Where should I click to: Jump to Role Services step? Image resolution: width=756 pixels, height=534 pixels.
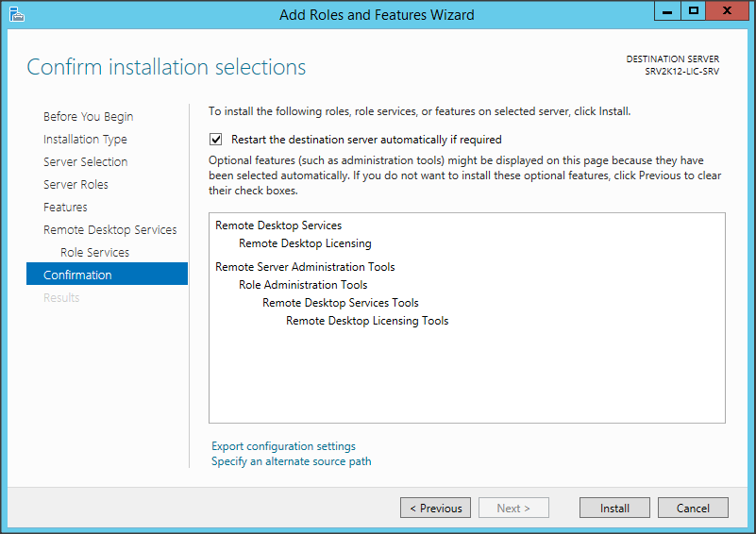pyautogui.click(x=94, y=253)
